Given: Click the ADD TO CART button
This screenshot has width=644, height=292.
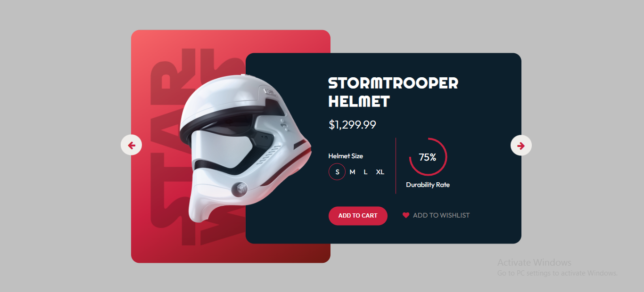Looking at the screenshot, I should 358,216.
